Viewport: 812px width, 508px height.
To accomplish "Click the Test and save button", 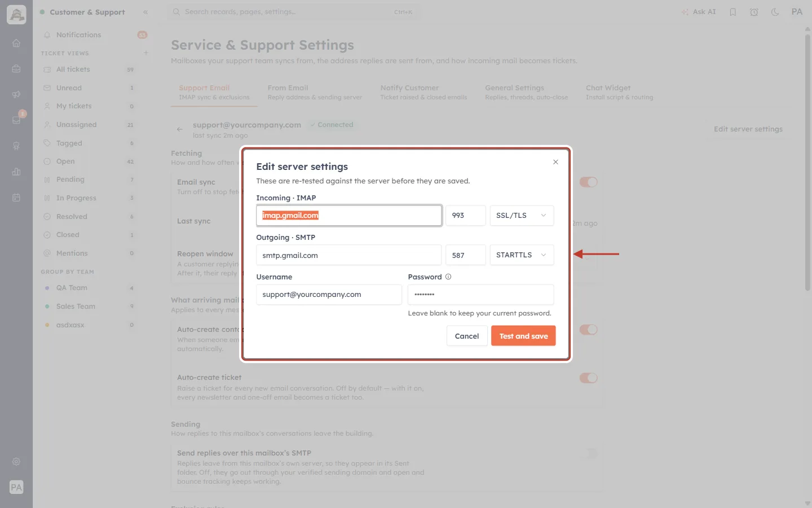I will pos(523,336).
